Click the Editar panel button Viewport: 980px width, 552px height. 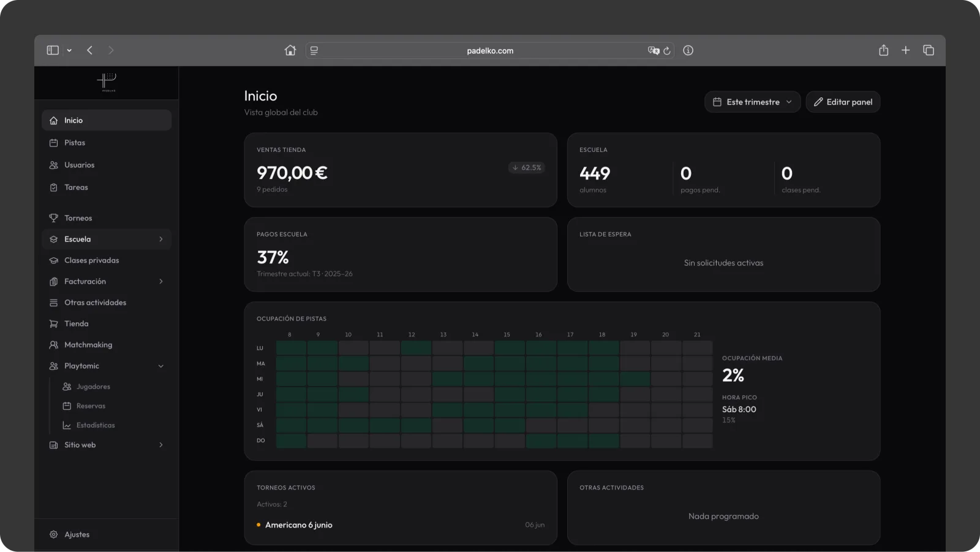coord(843,102)
